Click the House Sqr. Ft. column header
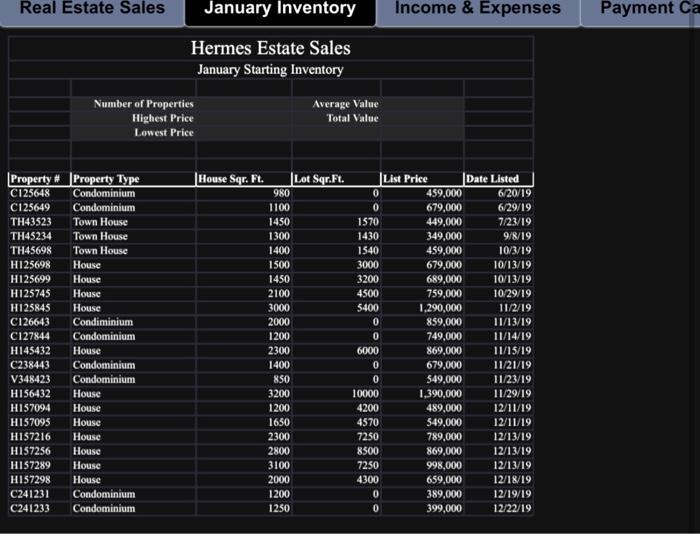This screenshot has width=700, height=534. click(x=244, y=179)
